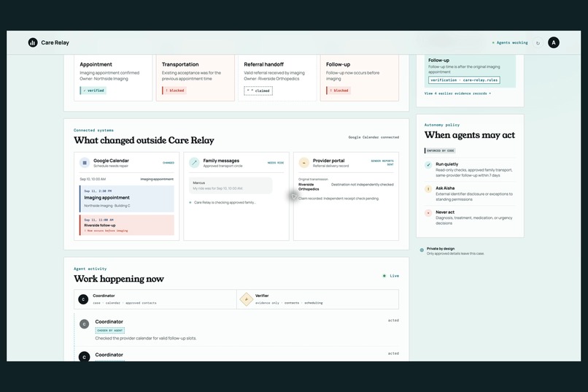Image resolution: width=588 pixels, height=392 pixels.
Task: Open the user avatar labeled A
Action: 554,42
